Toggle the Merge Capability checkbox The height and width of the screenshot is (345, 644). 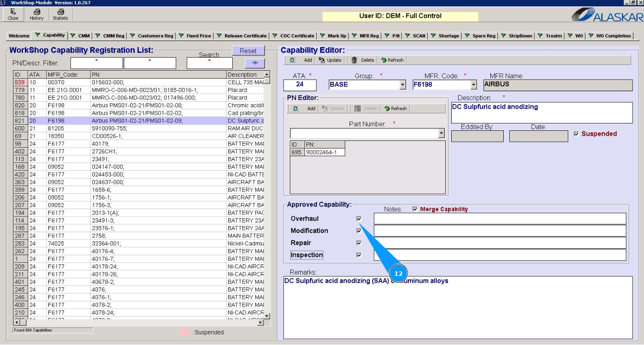pyautogui.click(x=415, y=209)
